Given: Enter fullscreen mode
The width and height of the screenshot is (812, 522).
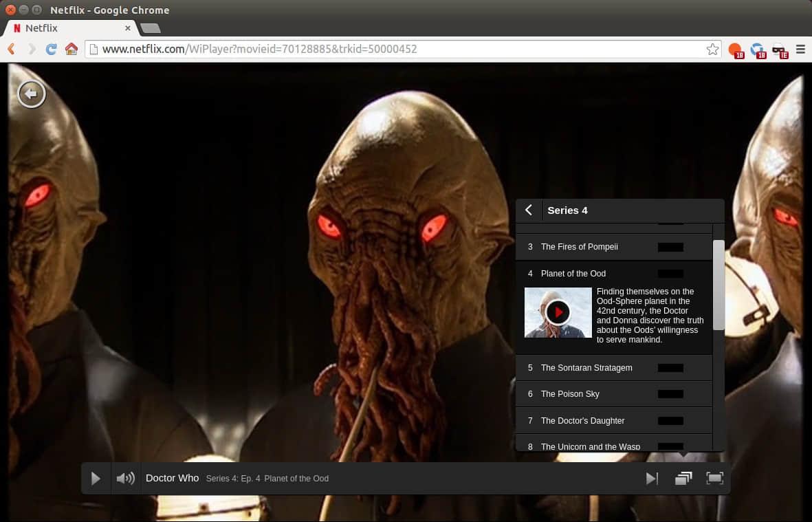Looking at the screenshot, I should point(715,479).
